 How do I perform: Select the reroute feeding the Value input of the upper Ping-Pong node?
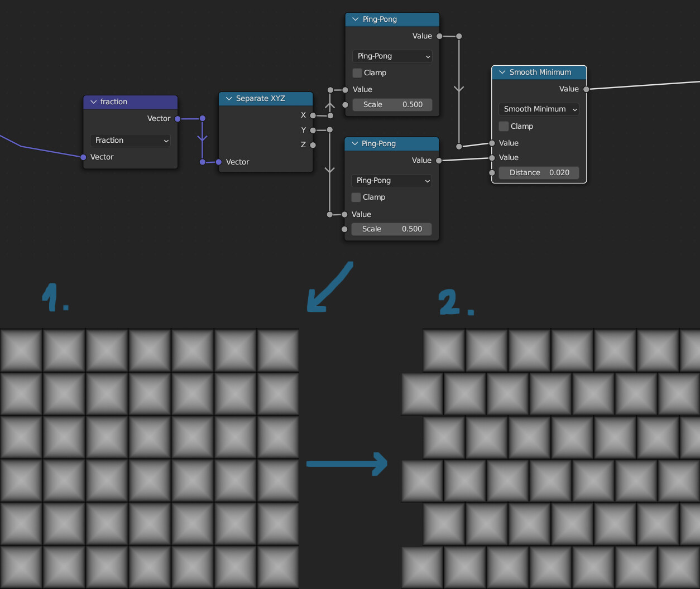click(330, 90)
